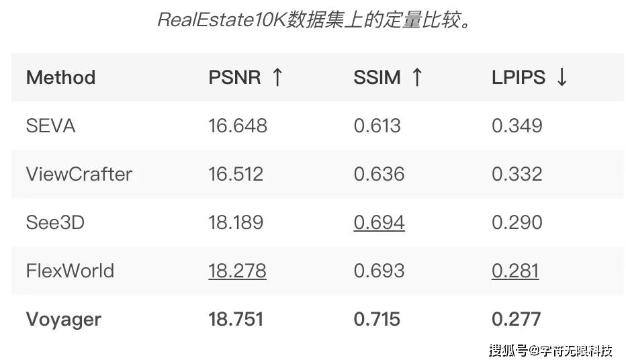Click the Sohu watermark text
Screen dimensions: 626x364
[551, 351]
